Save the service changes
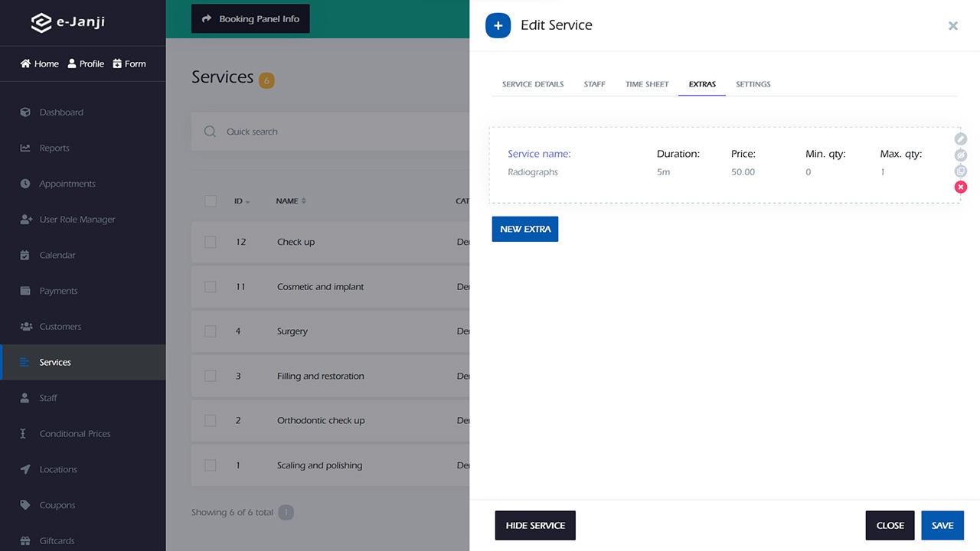This screenshot has height=551, width=980. [942, 526]
